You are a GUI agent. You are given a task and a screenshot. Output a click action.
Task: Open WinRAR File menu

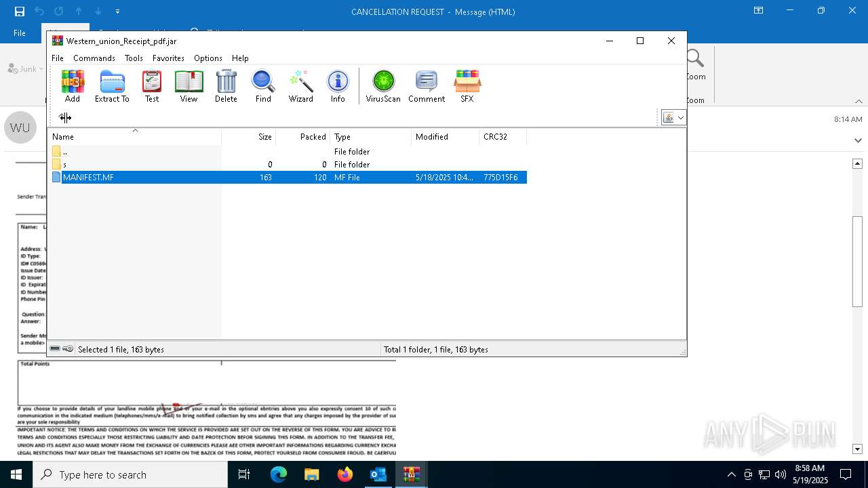point(58,58)
